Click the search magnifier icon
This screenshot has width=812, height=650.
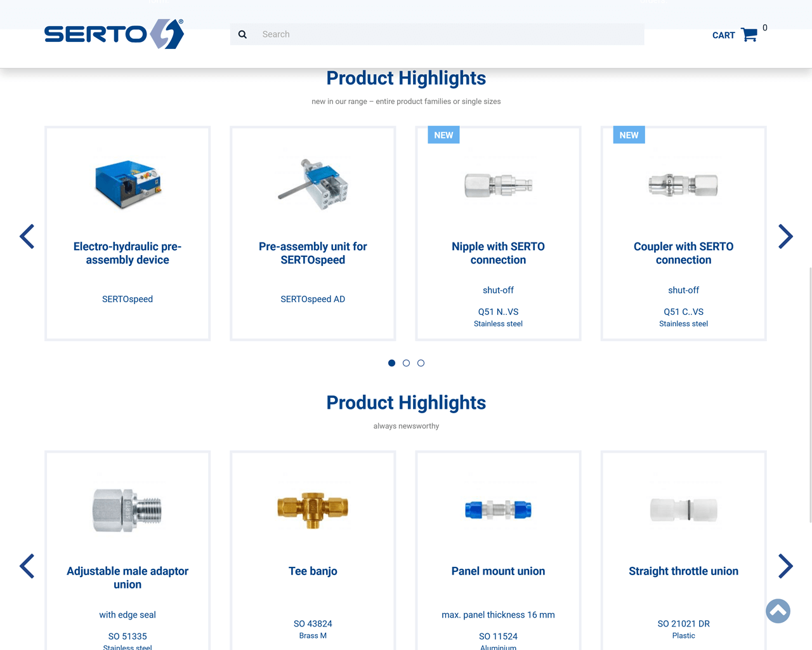242,34
